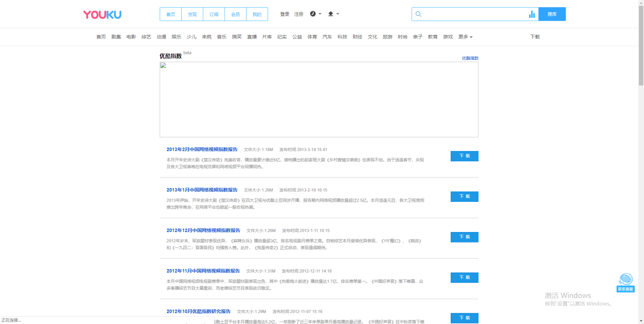Expand the dropdown arrow beside history clock
Viewport: 644px width, 324px height.
click(320, 14)
